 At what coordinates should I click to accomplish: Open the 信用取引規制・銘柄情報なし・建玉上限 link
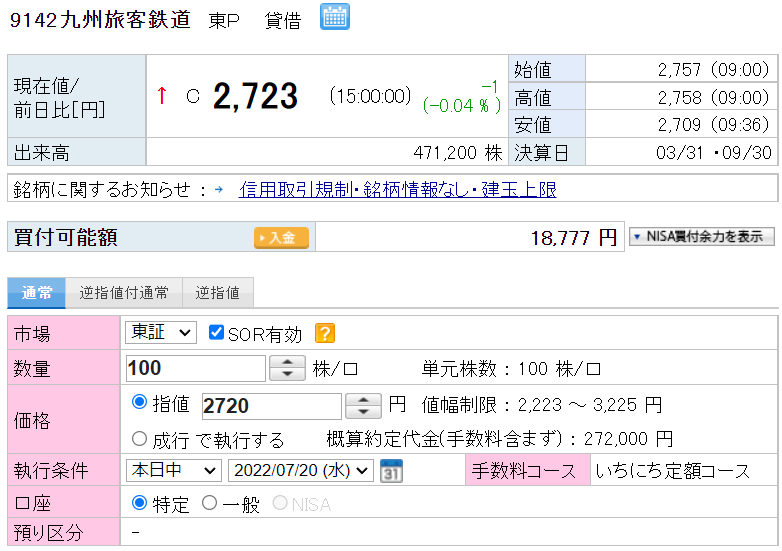click(x=397, y=189)
